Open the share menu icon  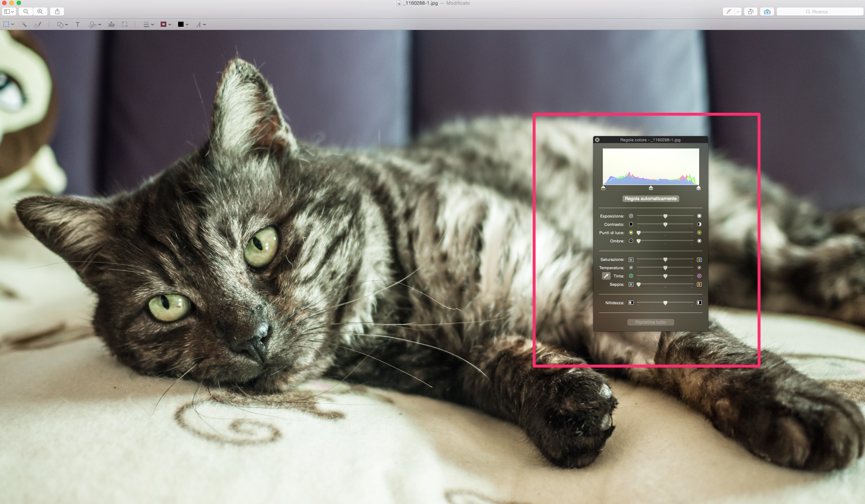[x=57, y=12]
